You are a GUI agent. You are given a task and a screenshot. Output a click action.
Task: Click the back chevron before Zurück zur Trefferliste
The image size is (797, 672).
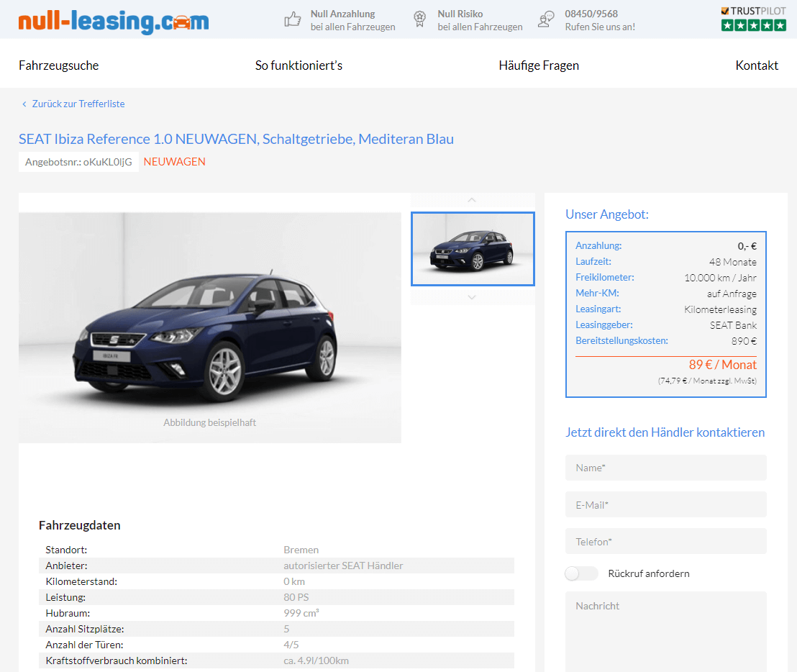tap(24, 104)
